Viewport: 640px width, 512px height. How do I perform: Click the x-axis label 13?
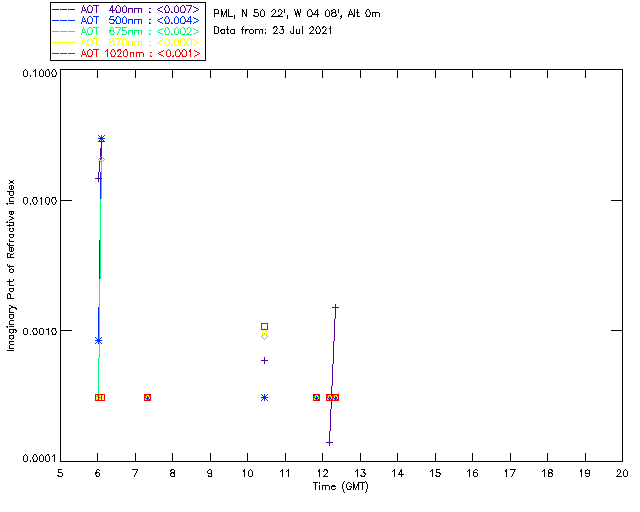(x=360, y=473)
